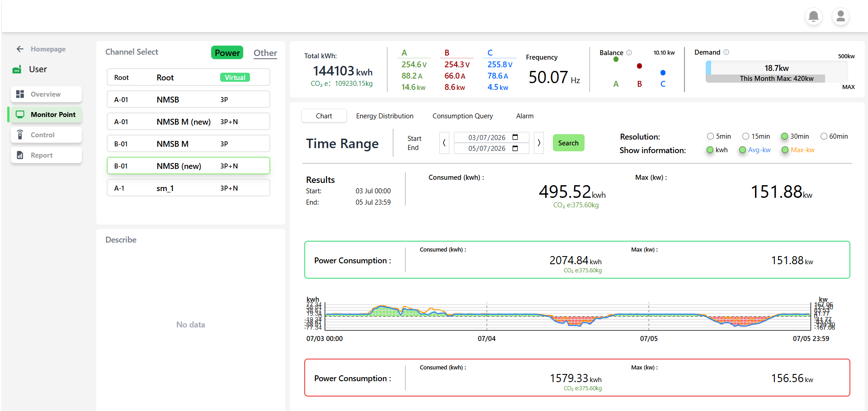Viewport: 868px width, 411px height.
Task: Open the notifications bell icon
Action: (813, 17)
